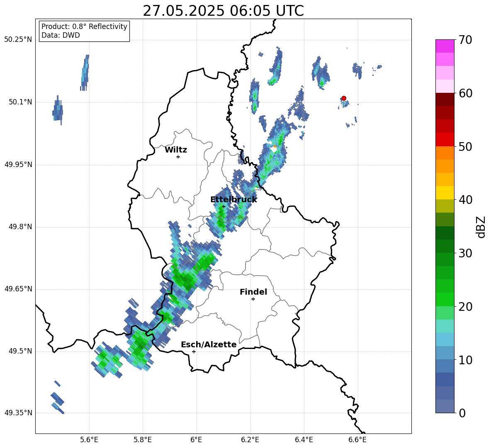Screen dimensions: 491x448
Task: Click the magenta top colorbar segment
Action: point(445,46)
